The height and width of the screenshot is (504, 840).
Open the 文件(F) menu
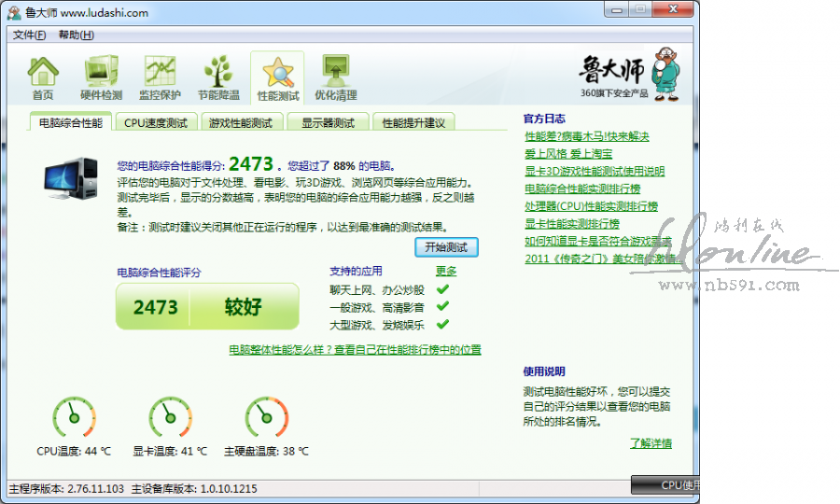tap(30, 35)
